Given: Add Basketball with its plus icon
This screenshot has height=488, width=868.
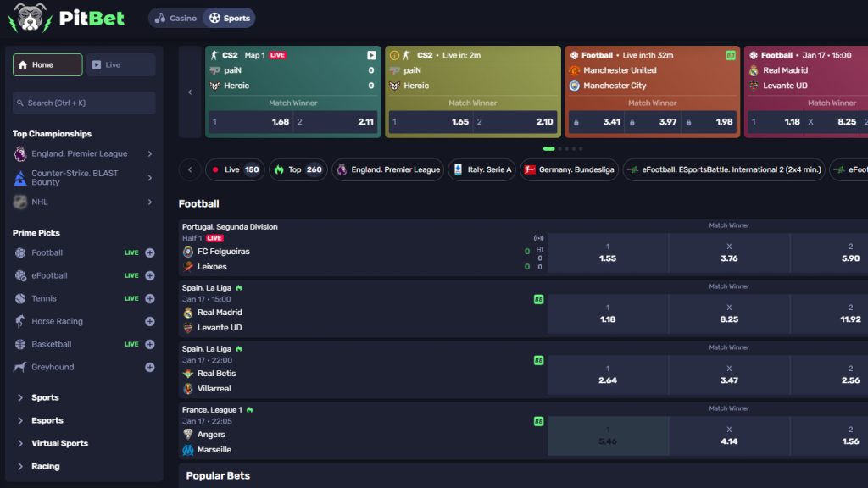Looking at the screenshot, I should pos(150,344).
